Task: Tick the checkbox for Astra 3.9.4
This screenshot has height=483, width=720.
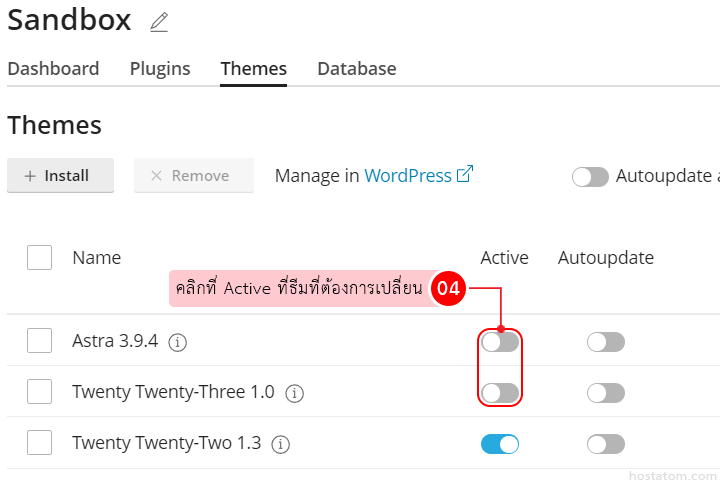Action: point(40,341)
